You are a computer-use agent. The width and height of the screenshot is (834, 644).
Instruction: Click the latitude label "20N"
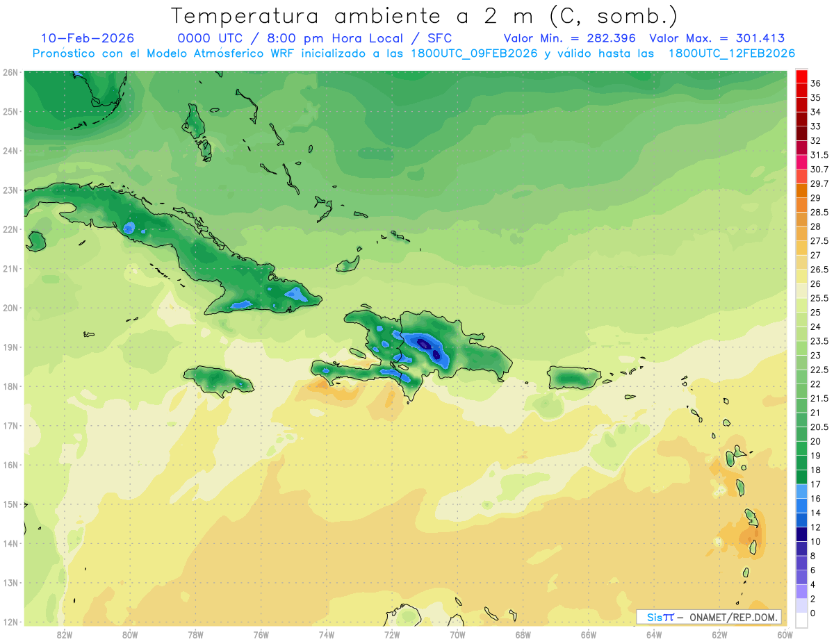[10, 308]
